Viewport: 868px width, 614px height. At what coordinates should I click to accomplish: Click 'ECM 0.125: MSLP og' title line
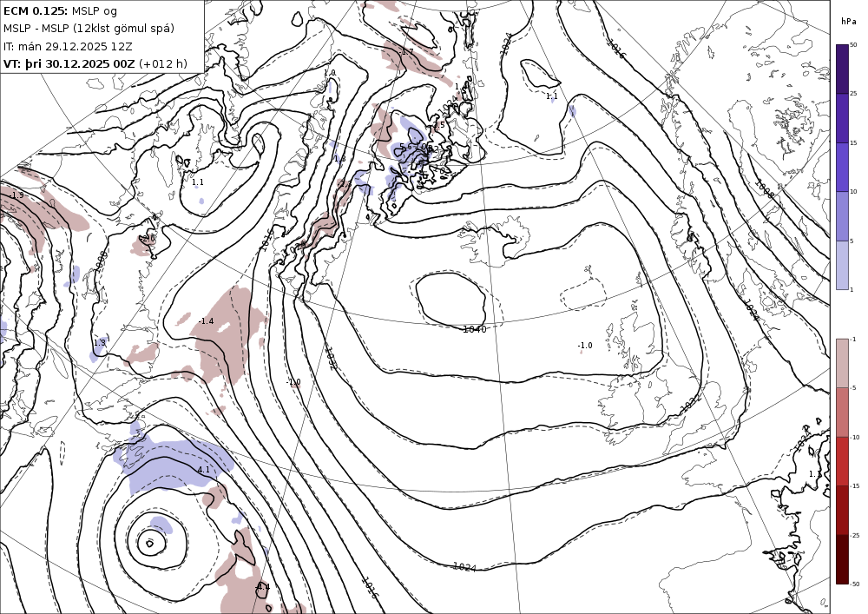click(x=61, y=11)
